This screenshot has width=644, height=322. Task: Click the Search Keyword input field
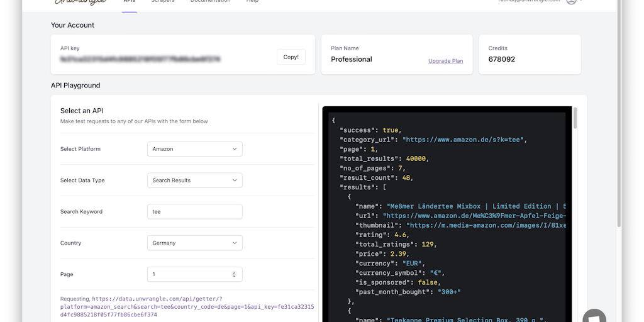194,212
